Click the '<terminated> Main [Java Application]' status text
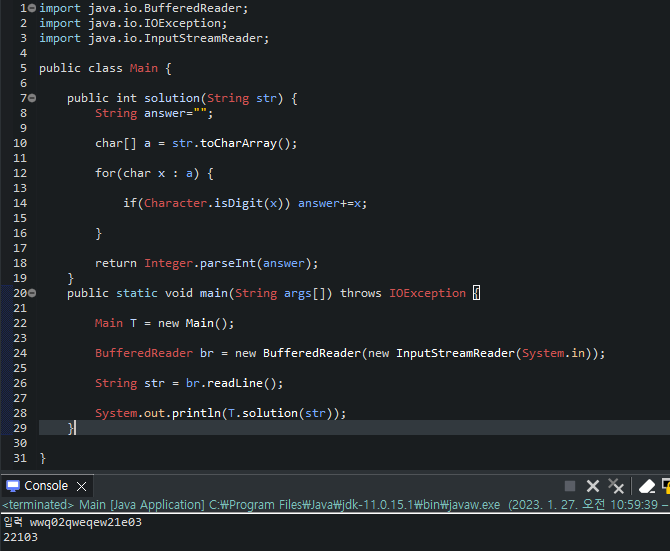Screen dimensions: 670x551 pos(104,505)
